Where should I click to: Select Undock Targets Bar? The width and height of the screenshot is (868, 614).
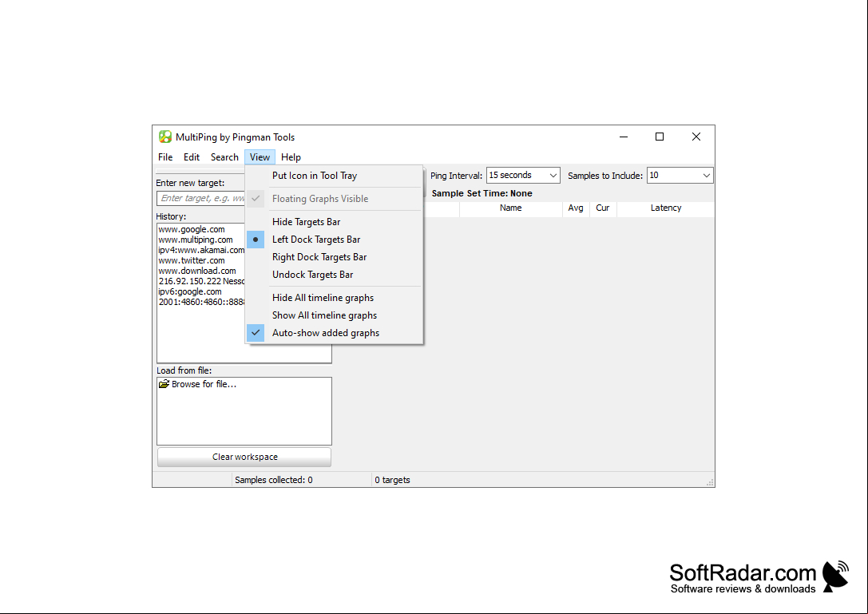point(334,275)
